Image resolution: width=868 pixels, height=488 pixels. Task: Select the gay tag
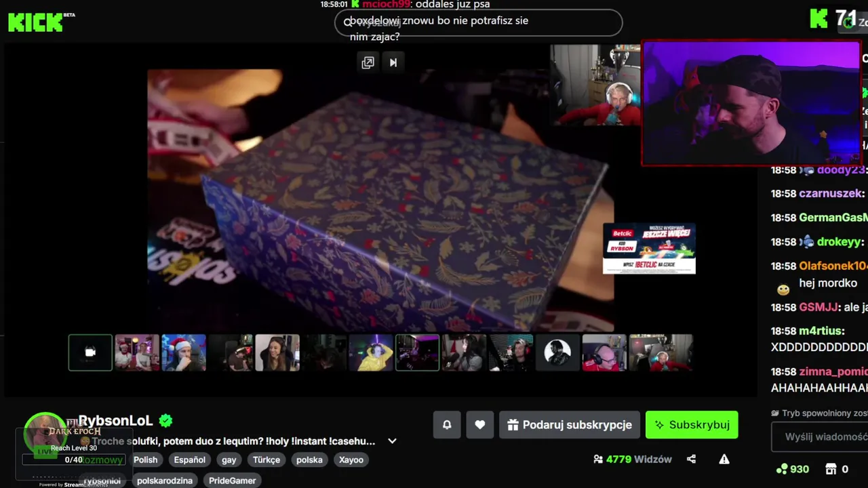[229, 460]
